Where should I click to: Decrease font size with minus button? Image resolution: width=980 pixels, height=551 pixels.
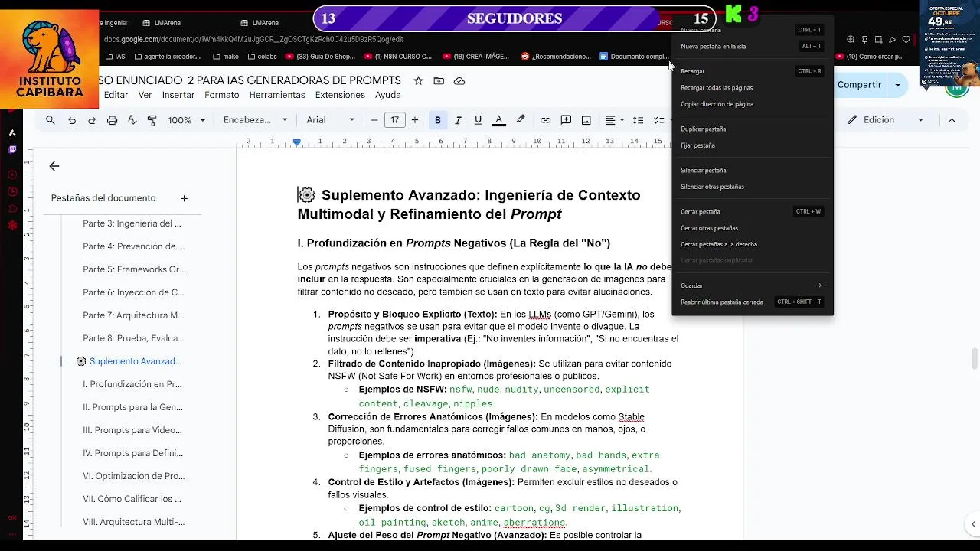tap(374, 120)
